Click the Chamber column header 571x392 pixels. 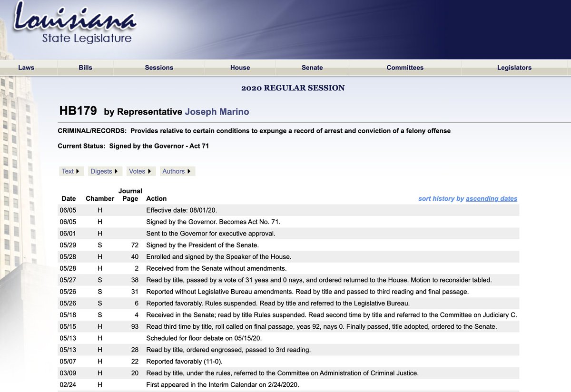tap(100, 198)
